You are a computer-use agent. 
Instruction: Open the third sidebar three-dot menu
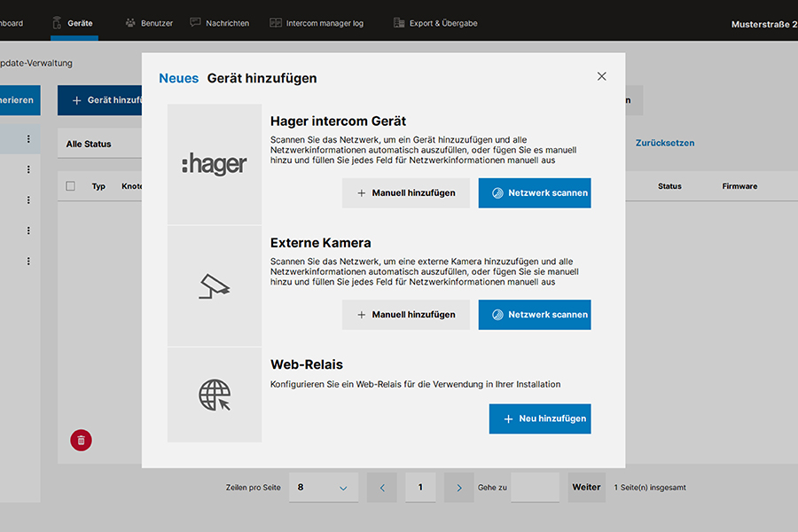(x=28, y=200)
